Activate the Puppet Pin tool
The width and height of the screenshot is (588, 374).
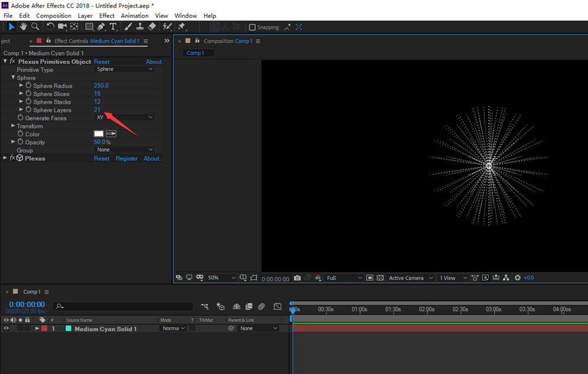(x=182, y=26)
